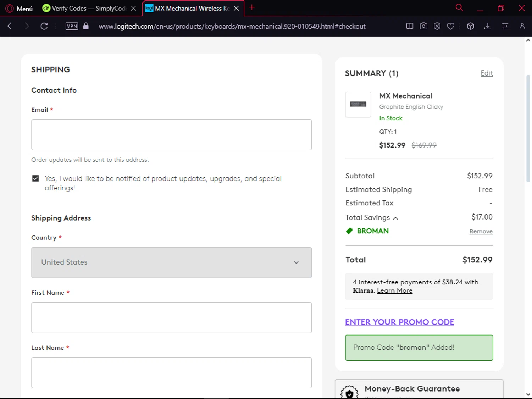Click the MX Mechanical keyboard thumbnail
Image resolution: width=532 pixels, height=399 pixels.
pyautogui.click(x=358, y=104)
